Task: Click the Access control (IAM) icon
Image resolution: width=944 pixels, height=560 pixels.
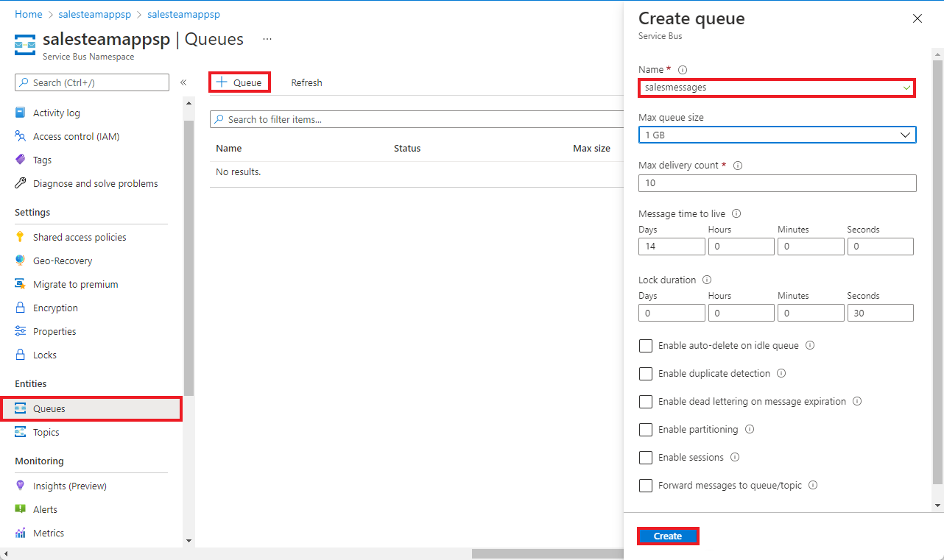Action: pyautogui.click(x=21, y=136)
